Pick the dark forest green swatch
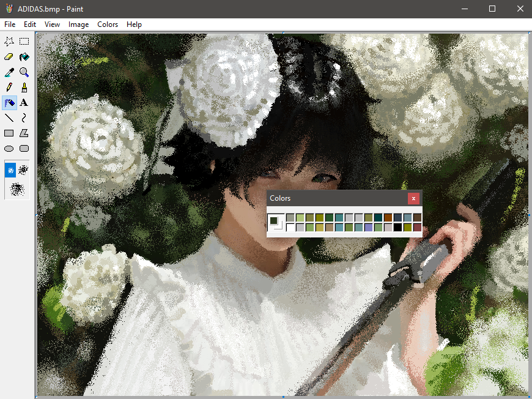This screenshot has height=399, width=532. tap(330, 218)
